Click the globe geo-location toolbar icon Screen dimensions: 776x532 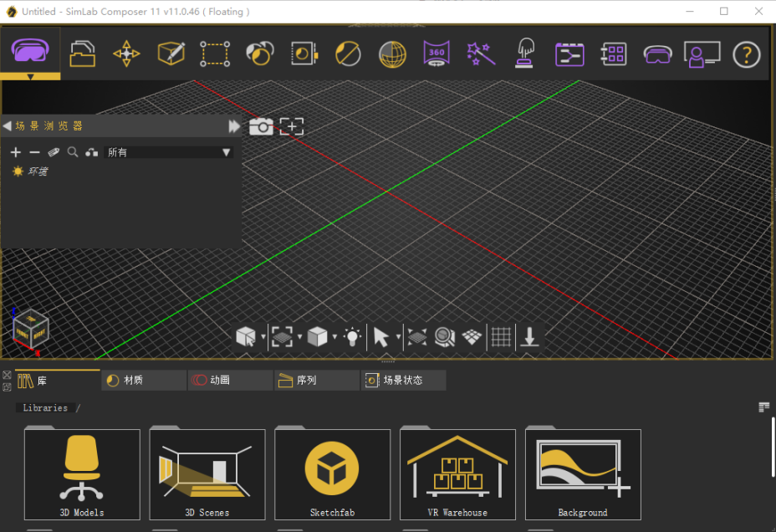click(392, 54)
